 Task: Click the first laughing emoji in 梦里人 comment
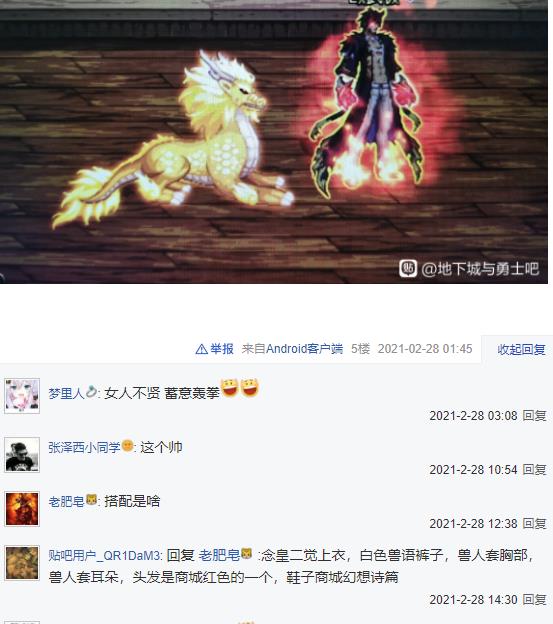click(230, 388)
